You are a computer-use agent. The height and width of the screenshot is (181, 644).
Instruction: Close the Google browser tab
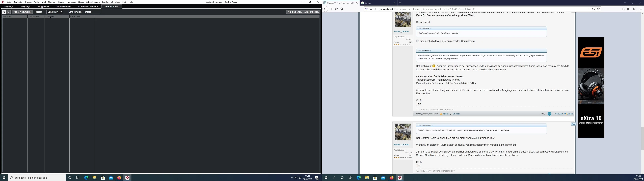tap(394, 3)
